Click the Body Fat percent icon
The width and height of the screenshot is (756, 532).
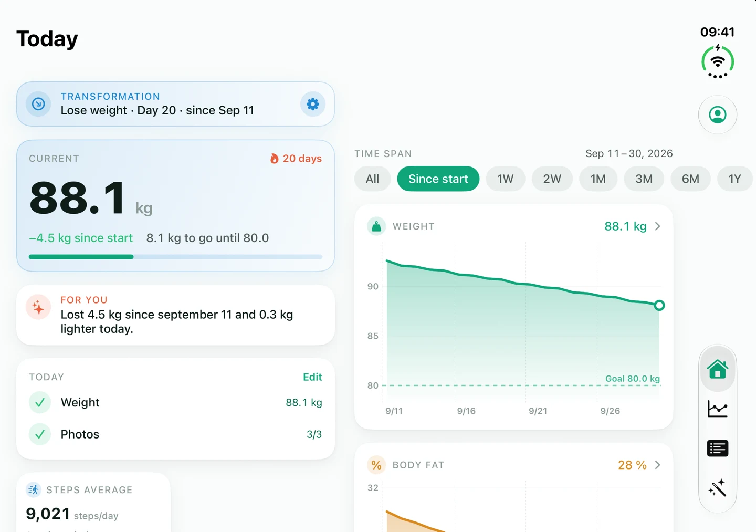click(376, 465)
